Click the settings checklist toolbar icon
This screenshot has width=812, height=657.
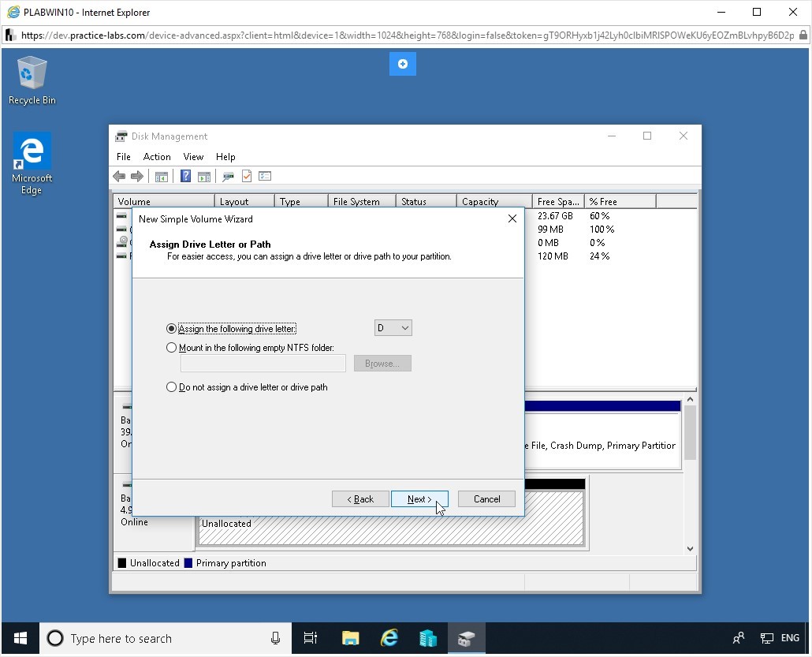coord(265,176)
